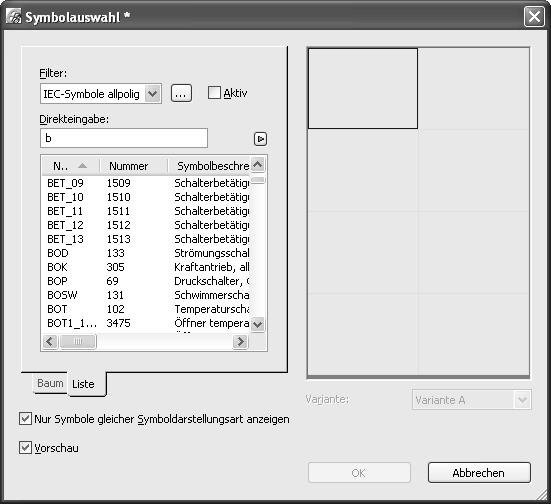Click the list's scroll up arrow
This screenshot has height=504, width=551.
coord(258,164)
